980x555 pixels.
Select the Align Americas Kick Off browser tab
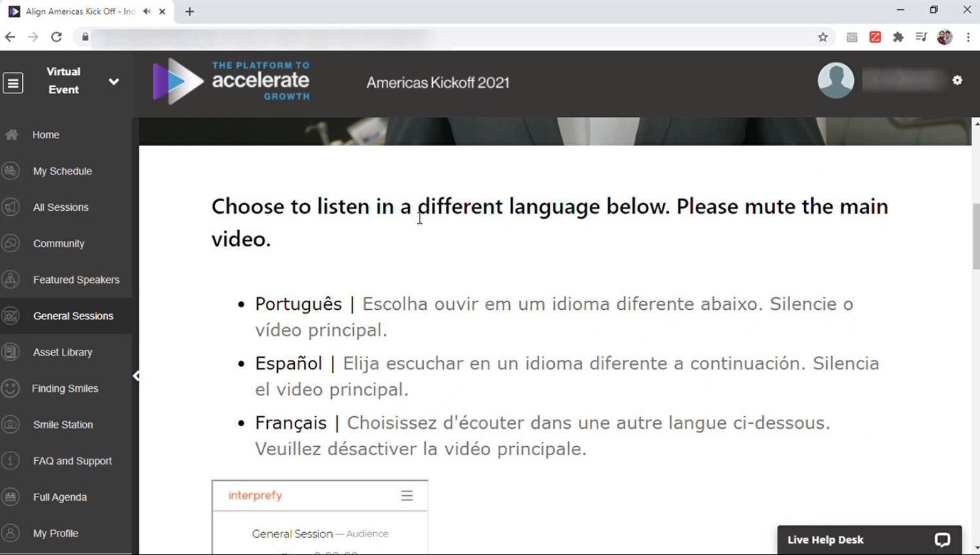pos(78,11)
